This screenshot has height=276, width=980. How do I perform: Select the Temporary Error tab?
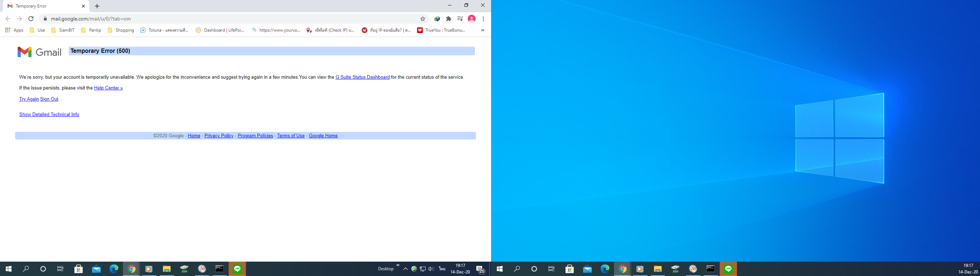[x=46, y=6]
